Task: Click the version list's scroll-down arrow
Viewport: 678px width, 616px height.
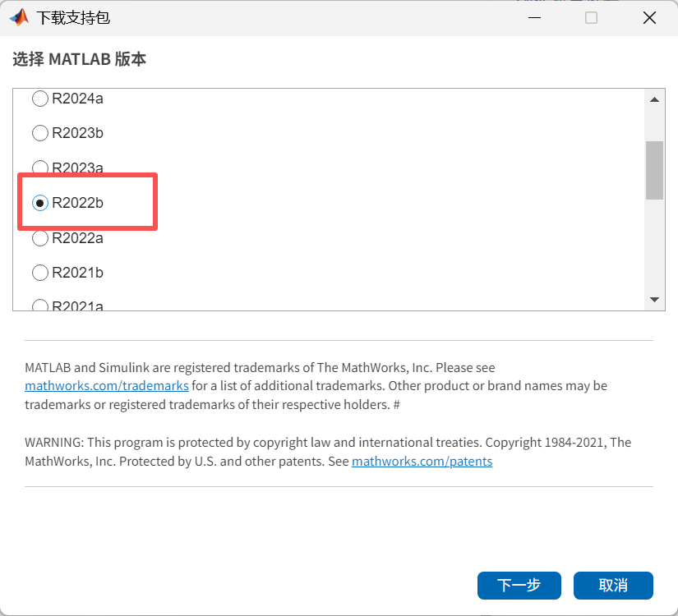Action: [x=654, y=300]
